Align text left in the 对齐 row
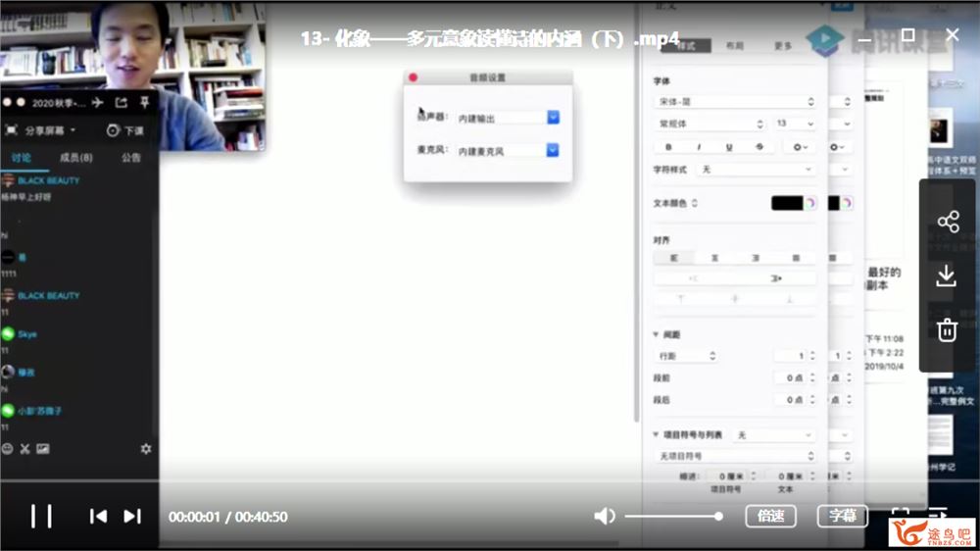 pyautogui.click(x=674, y=258)
